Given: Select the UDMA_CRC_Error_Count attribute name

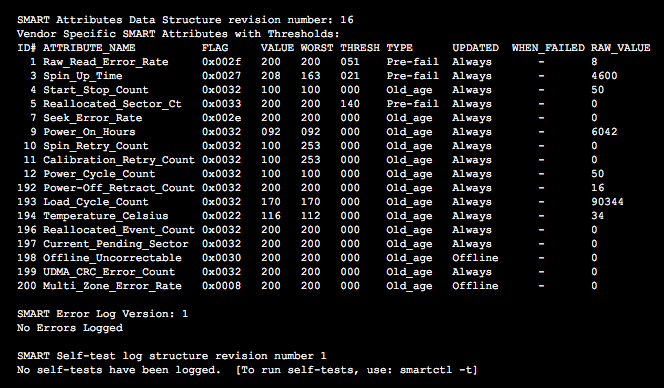Looking at the screenshot, I should tap(109, 272).
